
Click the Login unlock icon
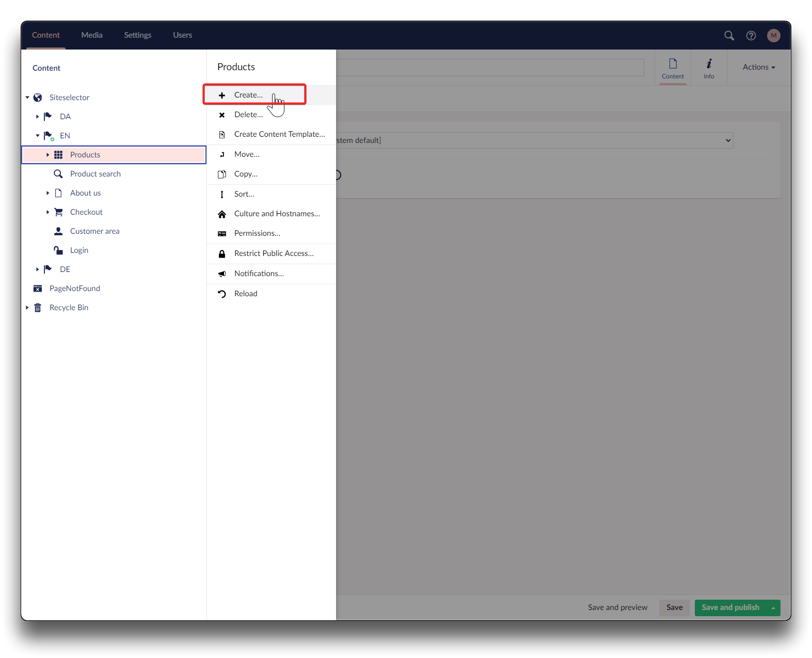click(x=58, y=250)
